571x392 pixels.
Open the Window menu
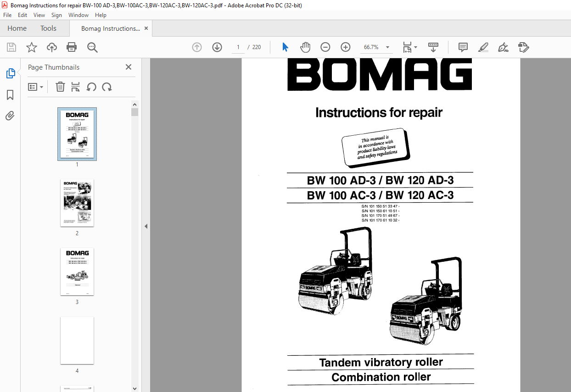(78, 15)
